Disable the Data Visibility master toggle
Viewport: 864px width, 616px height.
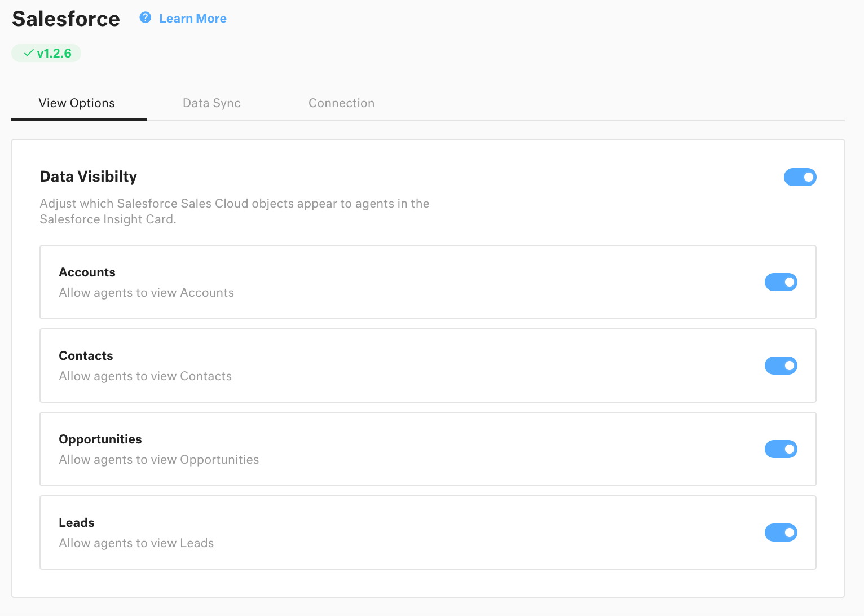point(800,177)
